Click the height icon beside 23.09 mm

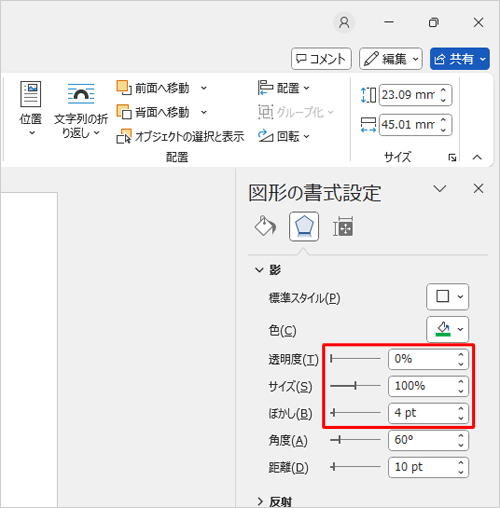368,95
